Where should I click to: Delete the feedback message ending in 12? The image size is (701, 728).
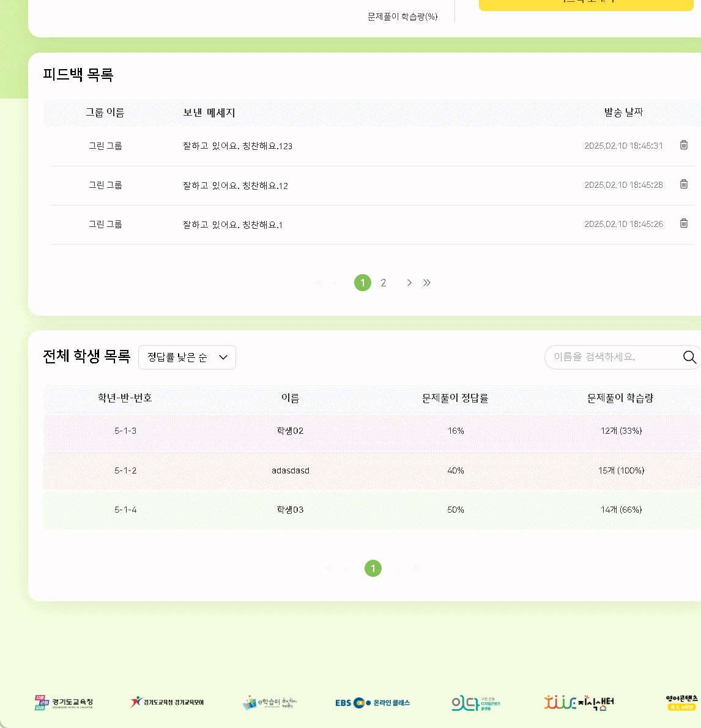pos(684,184)
